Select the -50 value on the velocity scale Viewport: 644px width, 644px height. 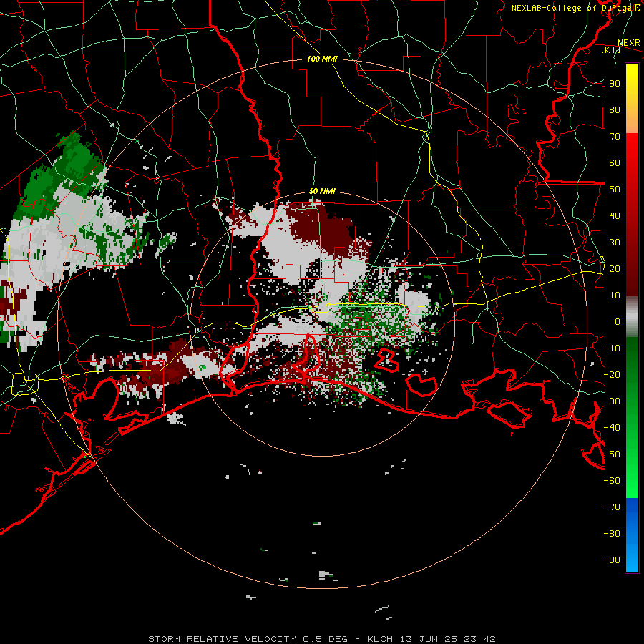pos(612,454)
